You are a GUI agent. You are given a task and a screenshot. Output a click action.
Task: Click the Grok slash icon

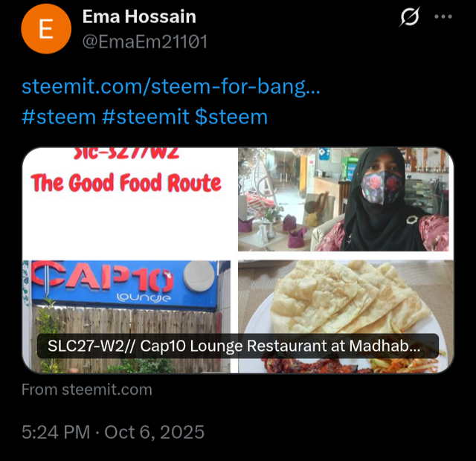[410, 16]
